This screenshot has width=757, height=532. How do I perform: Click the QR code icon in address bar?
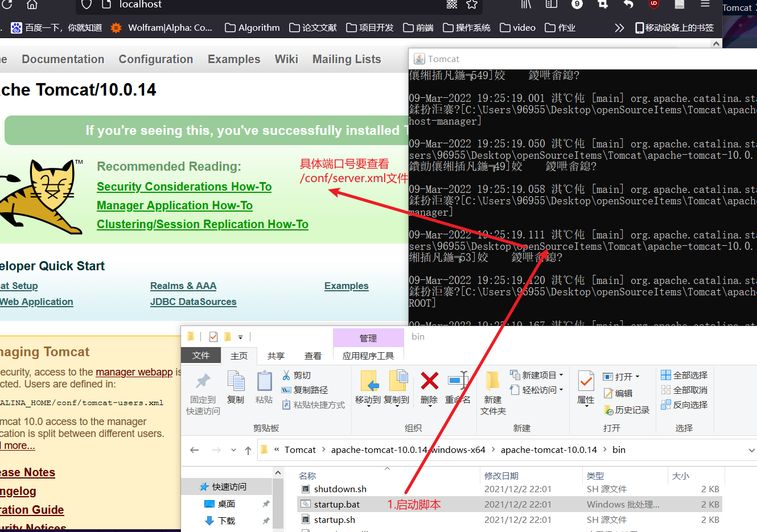pyautogui.click(x=452, y=5)
